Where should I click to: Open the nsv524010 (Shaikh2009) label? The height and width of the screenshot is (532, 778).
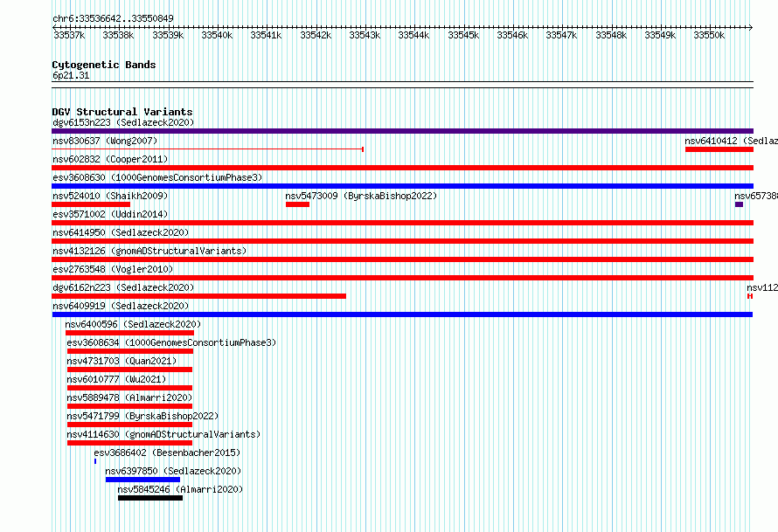[x=110, y=196]
